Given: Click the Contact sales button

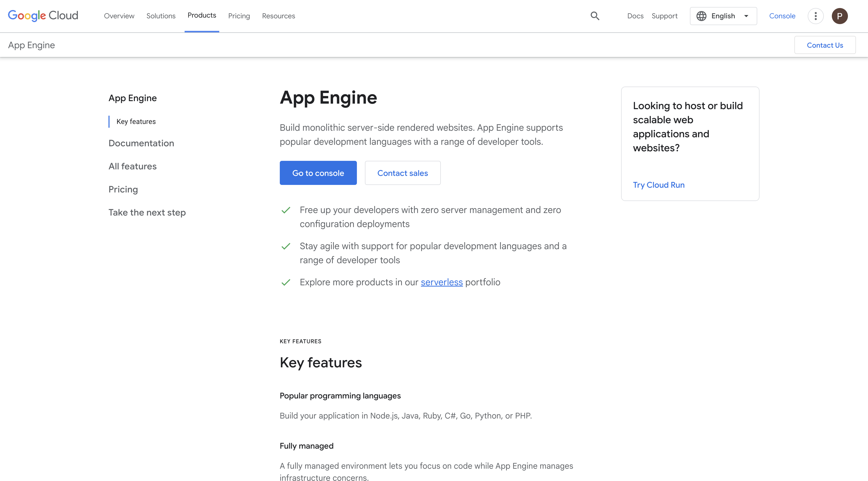Looking at the screenshot, I should tap(402, 173).
